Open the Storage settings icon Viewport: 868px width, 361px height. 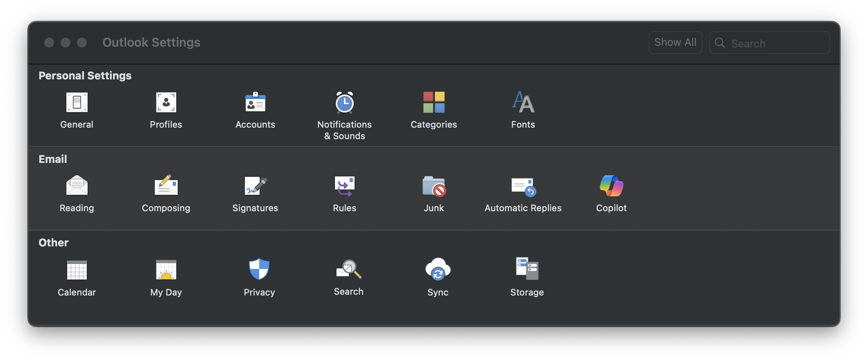tap(527, 268)
